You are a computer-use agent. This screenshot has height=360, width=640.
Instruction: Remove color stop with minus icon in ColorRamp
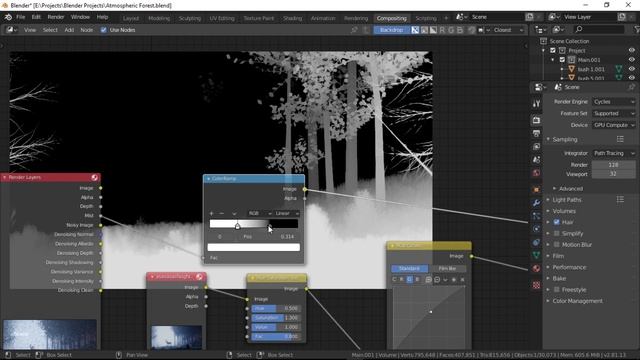click(222, 213)
